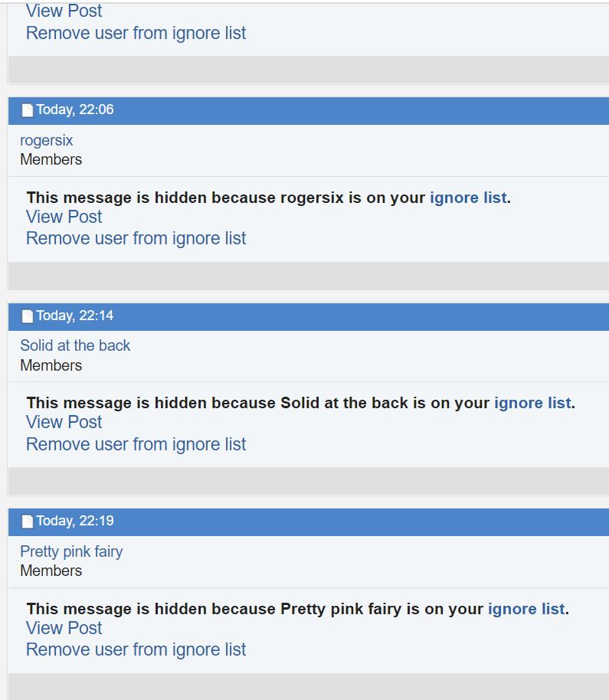Open ignore list link in Solid at the back message
The width and height of the screenshot is (609, 700).
532,403
